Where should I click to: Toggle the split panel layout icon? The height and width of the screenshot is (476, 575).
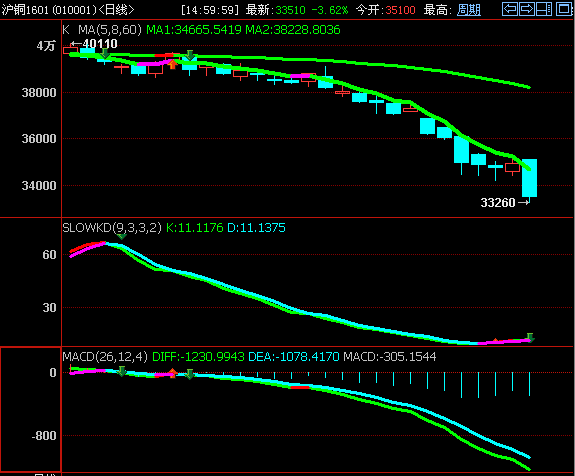544,8
